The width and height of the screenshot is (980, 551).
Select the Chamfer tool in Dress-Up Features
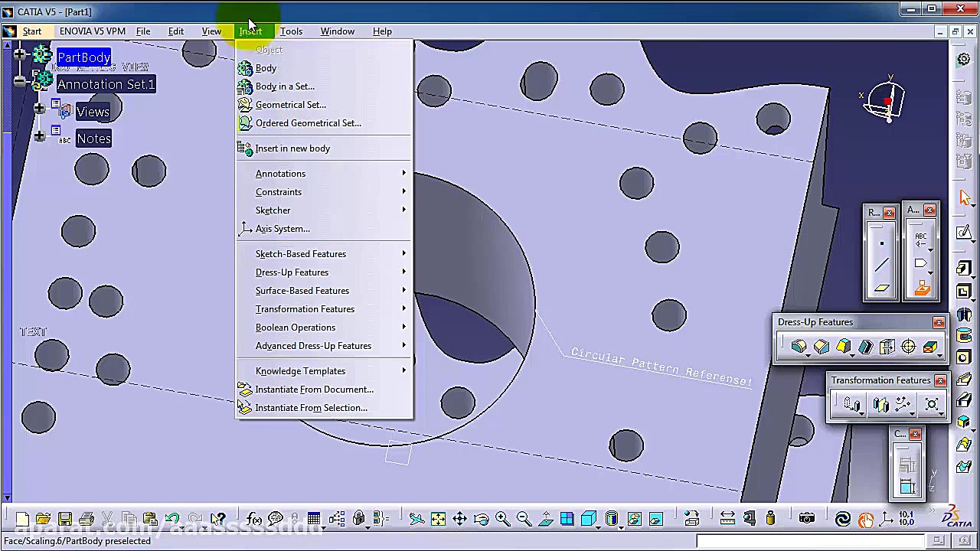click(821, 346)
